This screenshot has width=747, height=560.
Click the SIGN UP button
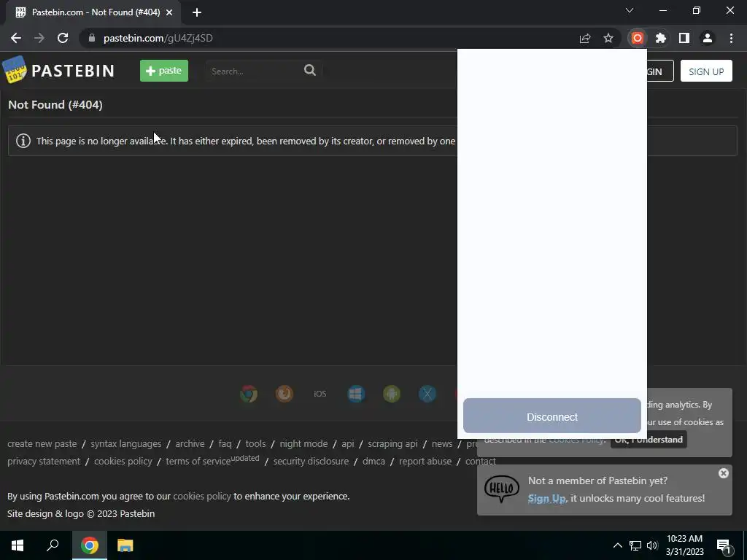pos(706,71)
